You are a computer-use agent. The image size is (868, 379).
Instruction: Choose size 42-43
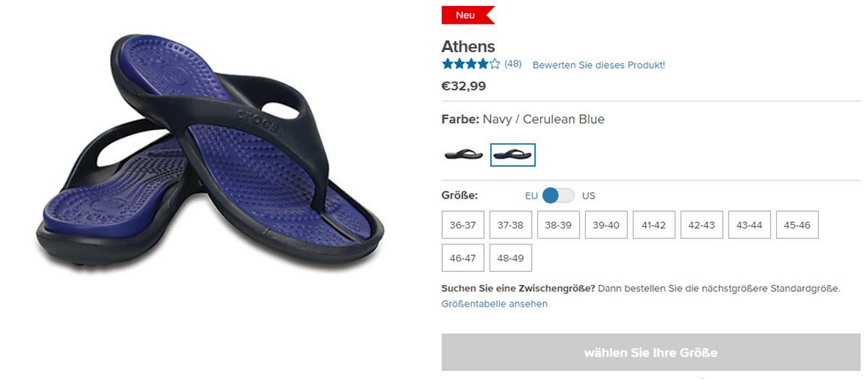[702, 225]
